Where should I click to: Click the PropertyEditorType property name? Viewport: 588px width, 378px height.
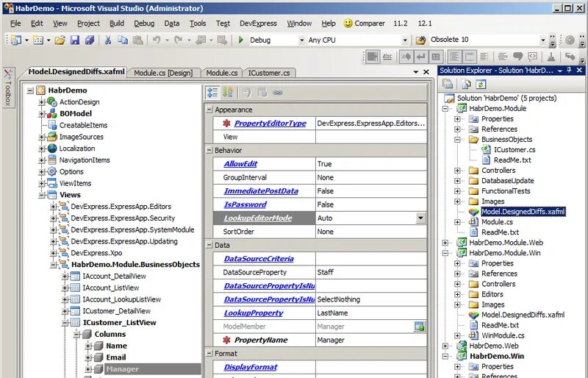270,124
